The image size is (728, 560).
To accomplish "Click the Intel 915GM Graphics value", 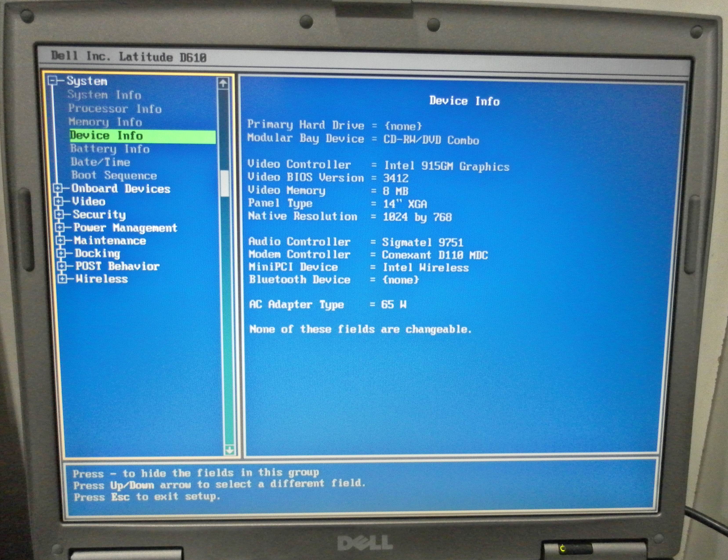I will tap(447, 166).
